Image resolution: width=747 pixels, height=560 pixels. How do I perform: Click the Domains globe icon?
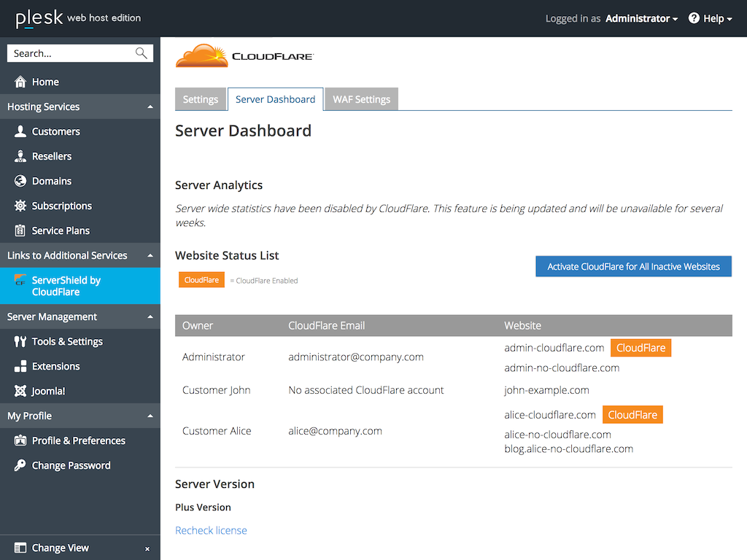click(x=20, y=181)
